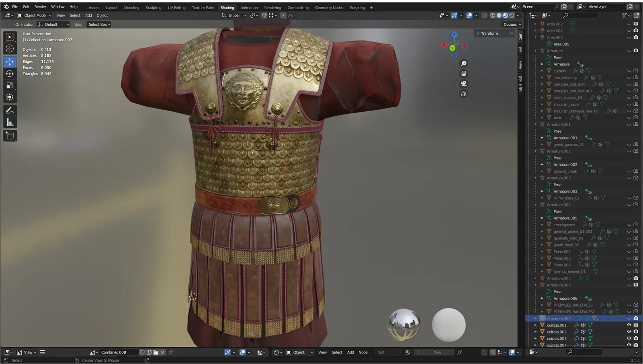Screen dimensions: 643x364
Task: Activate the Scale tool
Action: 10,85
